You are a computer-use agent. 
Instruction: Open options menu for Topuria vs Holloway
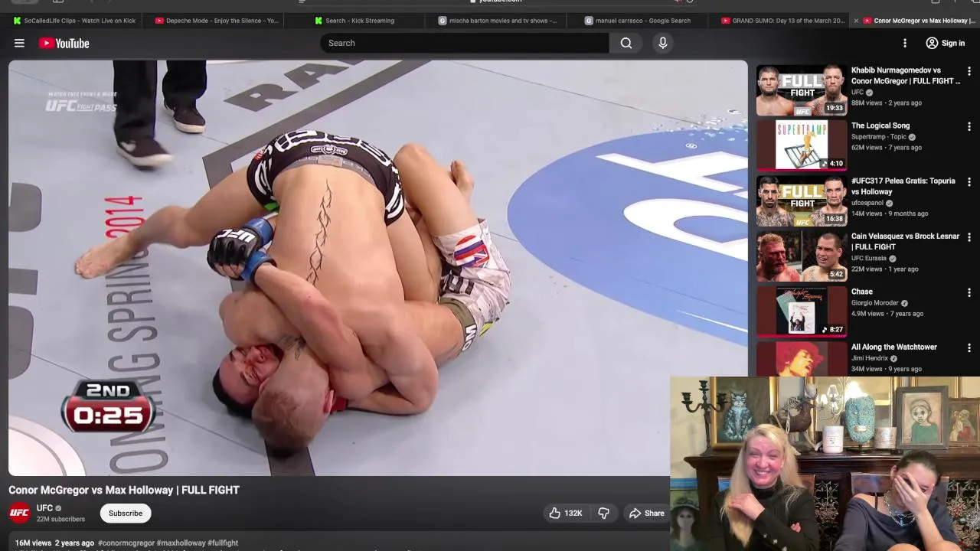(969, 182)
